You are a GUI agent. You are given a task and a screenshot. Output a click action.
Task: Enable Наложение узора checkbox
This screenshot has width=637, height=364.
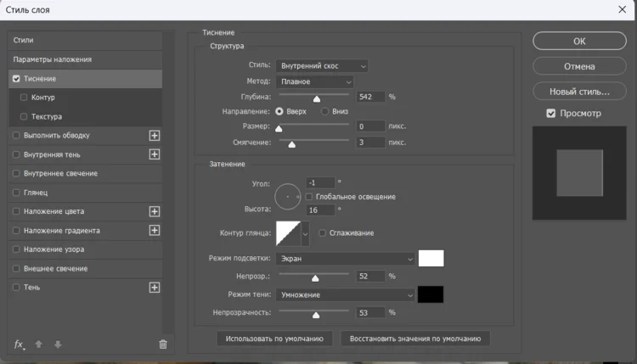(x=16, y=249)
